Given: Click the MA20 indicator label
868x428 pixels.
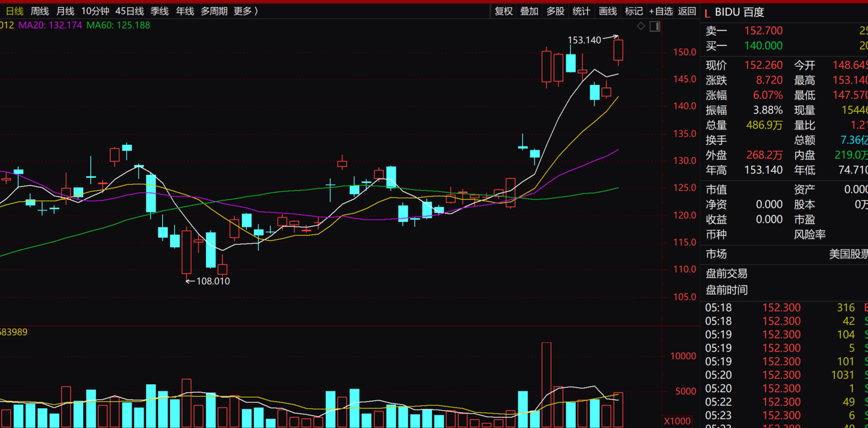Looking at the screenshot, I should 50,25.
